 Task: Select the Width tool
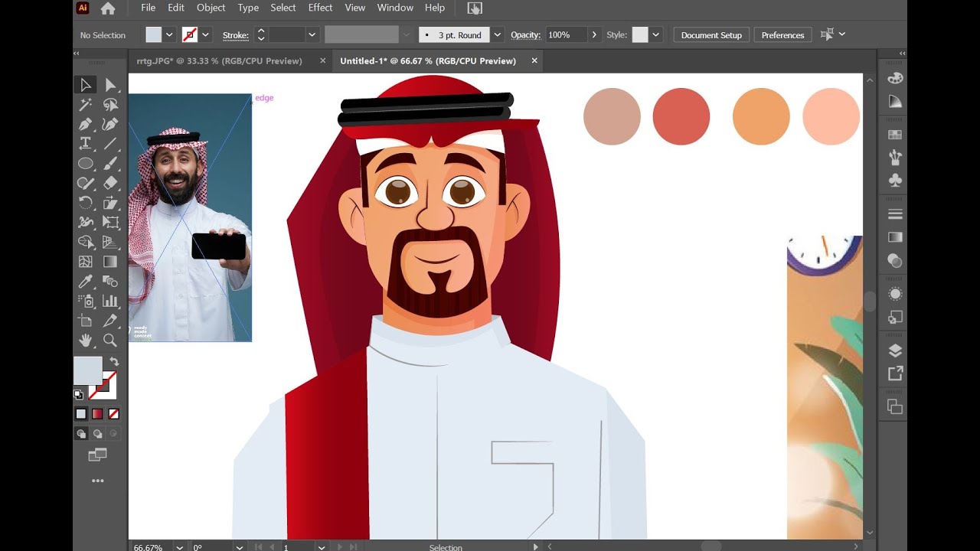pyautogui.click(x=86, y=223)
